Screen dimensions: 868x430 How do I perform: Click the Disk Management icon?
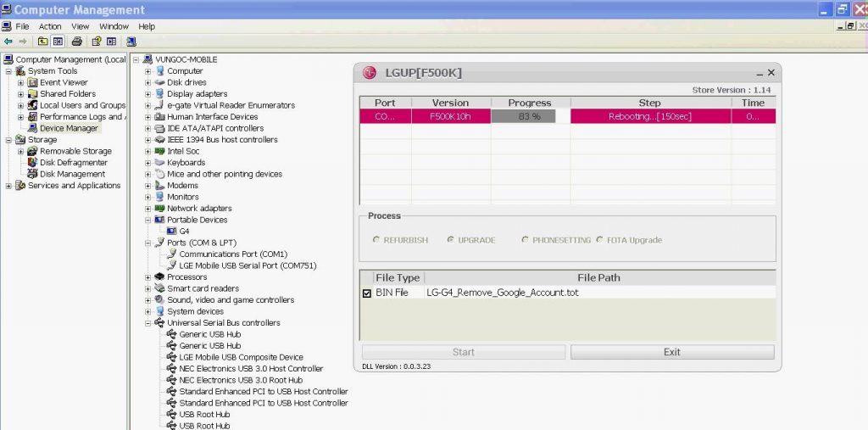click(x=33, y=174)
